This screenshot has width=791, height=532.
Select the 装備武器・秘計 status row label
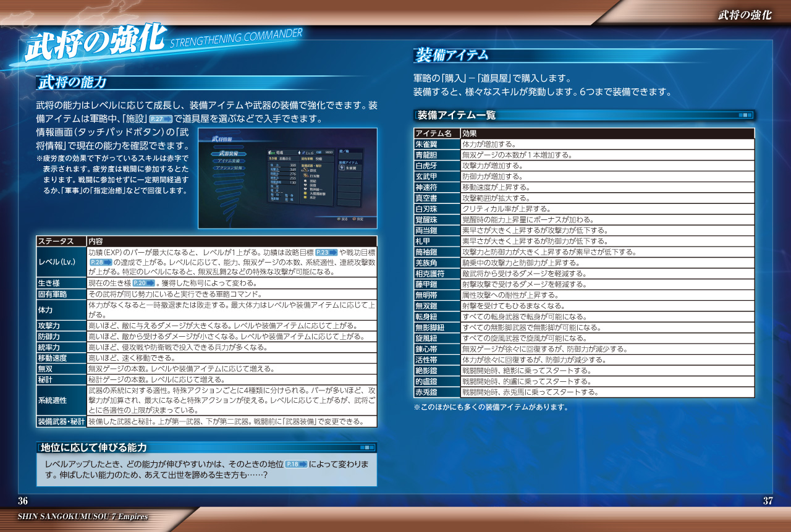pos(61,422)
